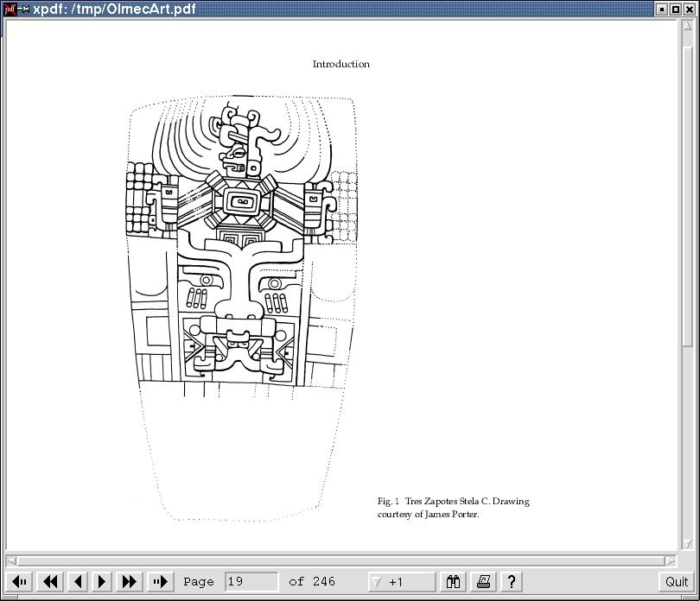Close the xpdf window
The height and width of the screenshot is (601, 700).
click(x=690, y=9)
